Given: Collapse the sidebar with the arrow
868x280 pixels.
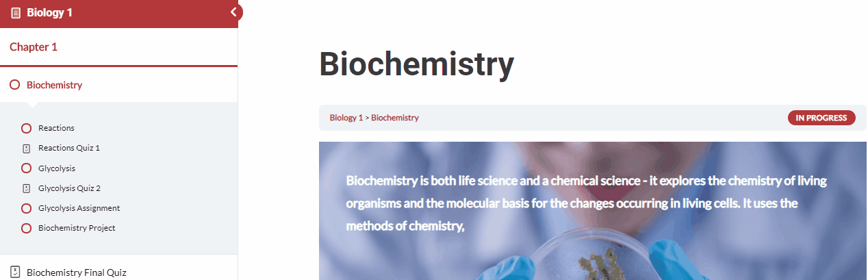Looking at the screenshot, I should [234, 12].
